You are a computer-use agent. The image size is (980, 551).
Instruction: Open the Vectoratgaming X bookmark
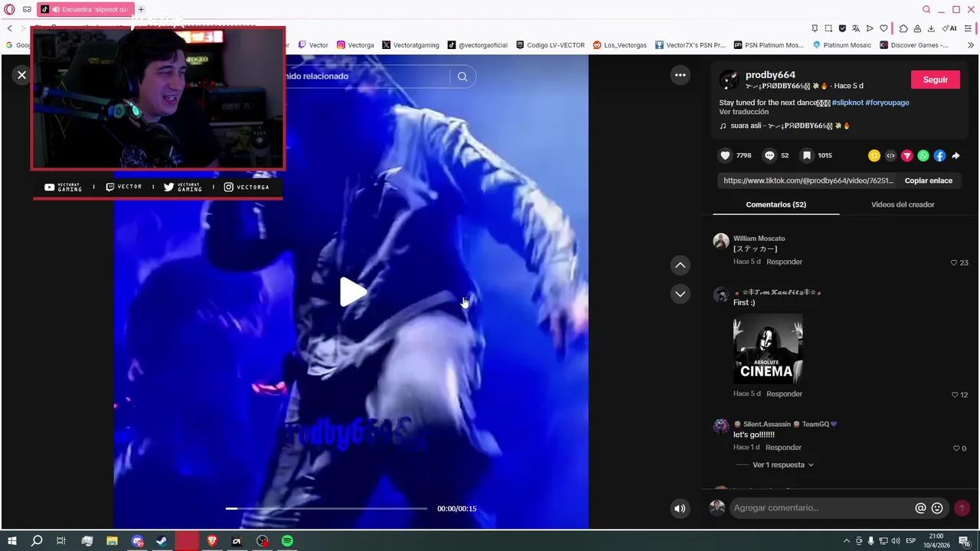410,45
